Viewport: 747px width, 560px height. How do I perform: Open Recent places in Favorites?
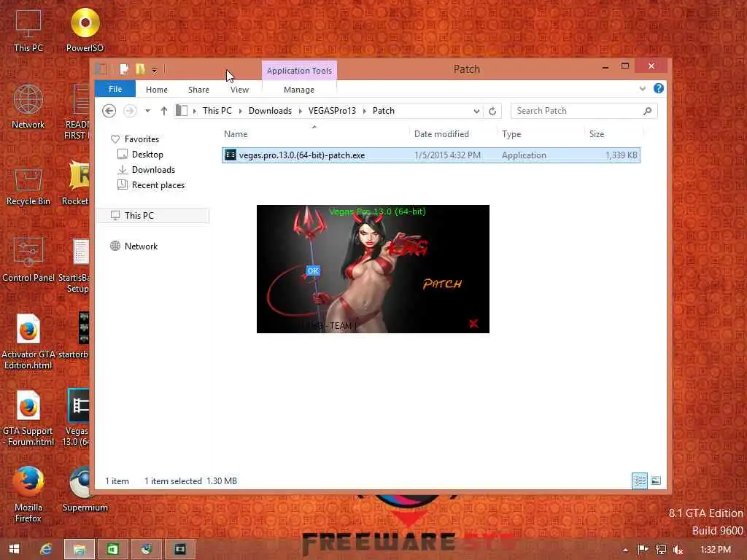(158, 184)
